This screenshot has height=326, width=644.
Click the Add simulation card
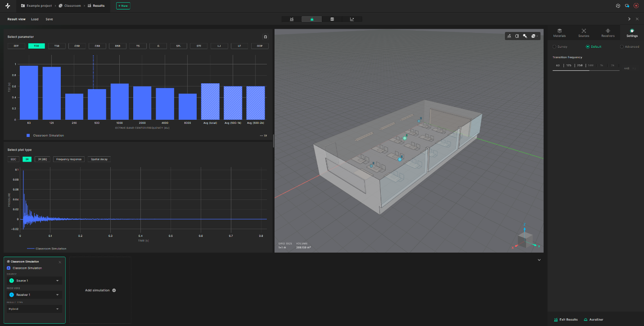tap(100, 290)
